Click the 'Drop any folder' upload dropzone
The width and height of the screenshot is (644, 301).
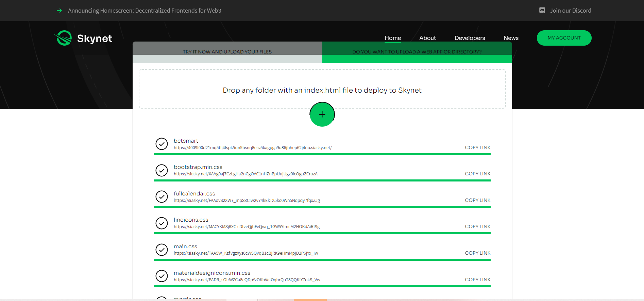pos(322,89)
